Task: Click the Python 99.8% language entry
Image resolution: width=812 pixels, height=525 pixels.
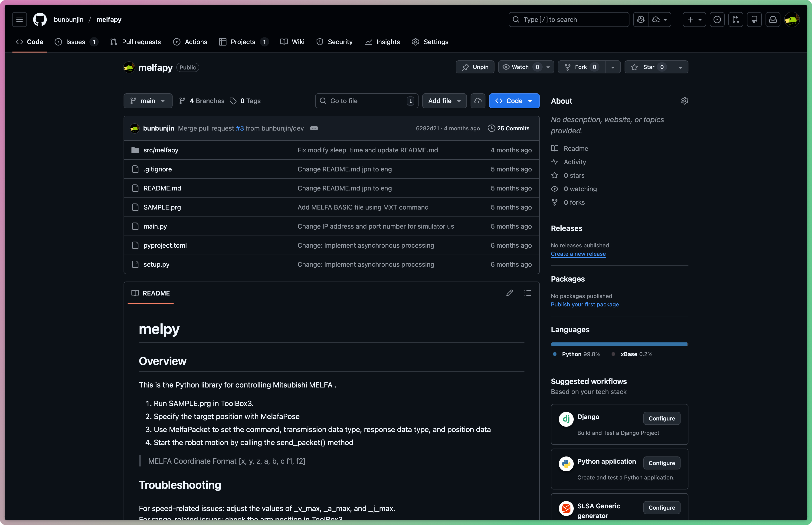Action: pos(576,354)
